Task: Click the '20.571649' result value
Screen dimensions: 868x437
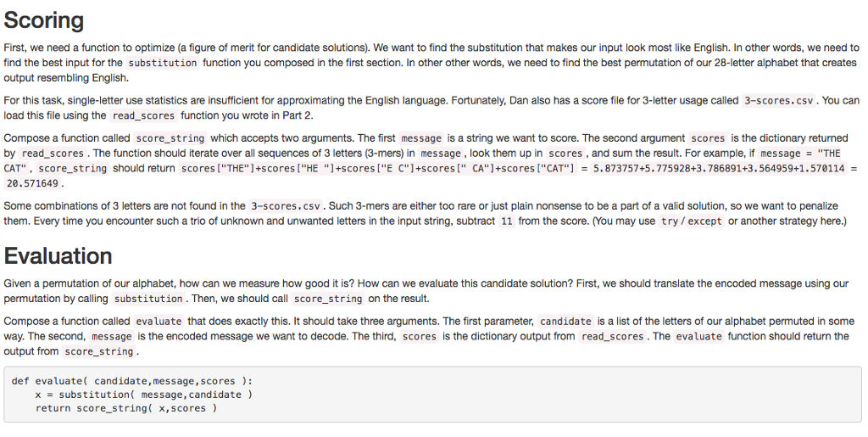Action: [32, 183]
